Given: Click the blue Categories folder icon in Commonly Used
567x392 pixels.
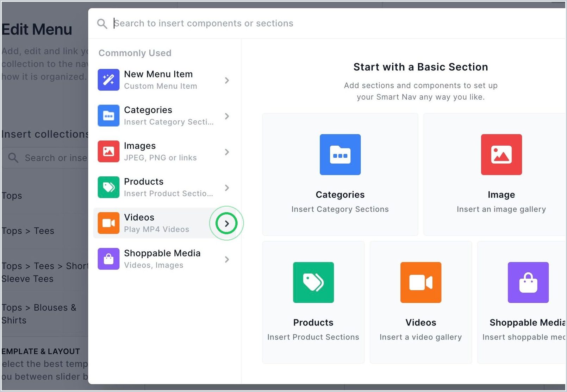Looking at the screenshot, I should (108, 116).
